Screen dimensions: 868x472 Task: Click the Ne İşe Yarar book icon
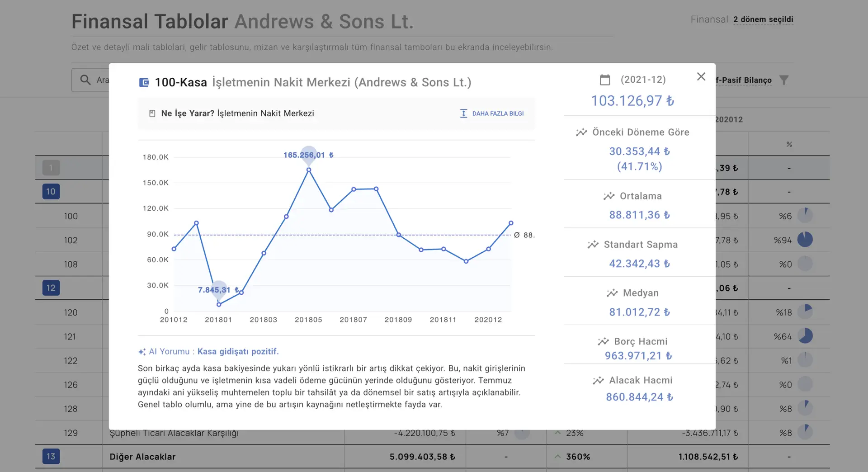(x=152, y=113)
